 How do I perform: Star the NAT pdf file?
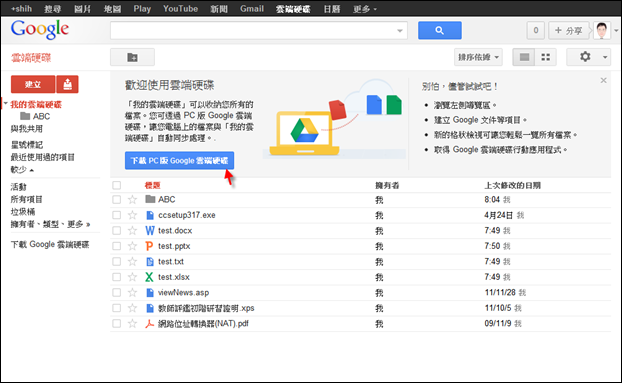pos(132,324)
